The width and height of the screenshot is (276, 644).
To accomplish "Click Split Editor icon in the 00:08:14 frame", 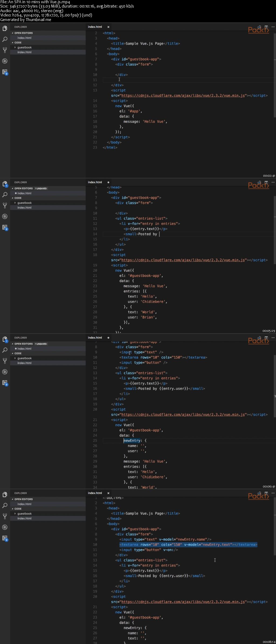I will point(266,493).
